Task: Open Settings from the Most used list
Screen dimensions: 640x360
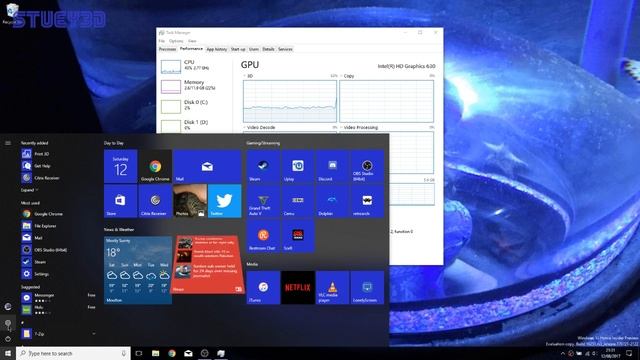Action: click(57, 274)
